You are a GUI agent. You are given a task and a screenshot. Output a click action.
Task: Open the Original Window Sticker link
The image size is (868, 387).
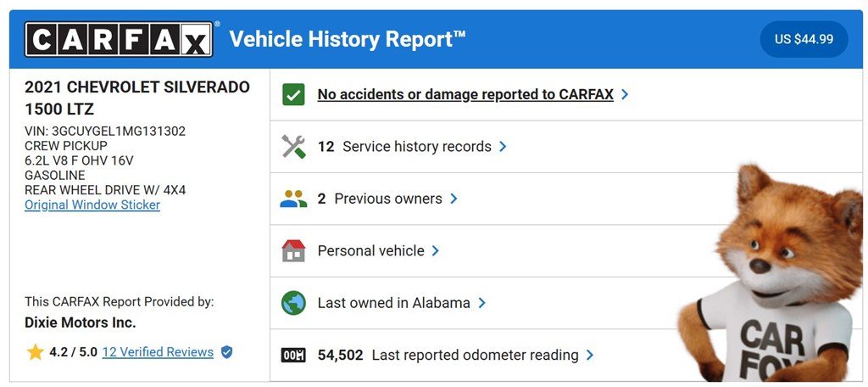click(92, 205)
